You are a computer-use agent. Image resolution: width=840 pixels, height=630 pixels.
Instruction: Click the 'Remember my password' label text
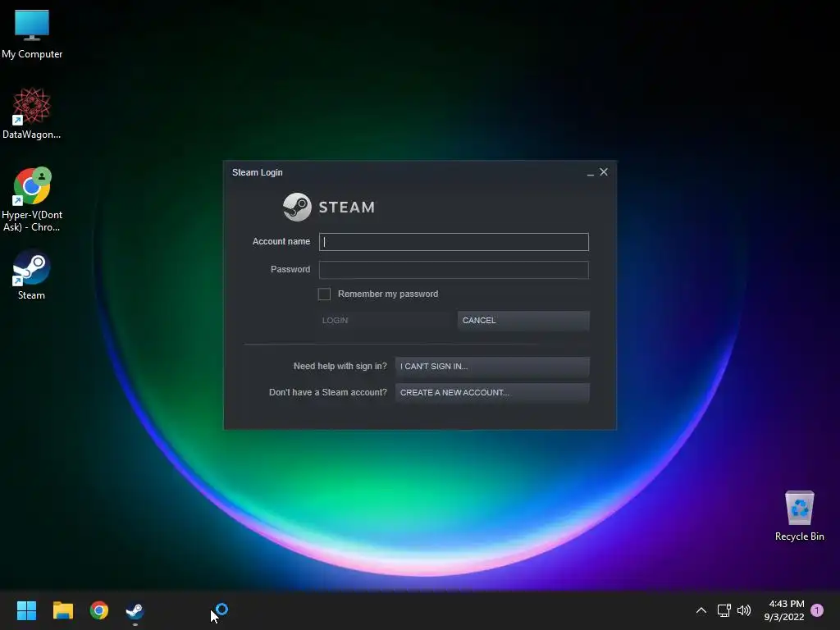coord(388,294)
